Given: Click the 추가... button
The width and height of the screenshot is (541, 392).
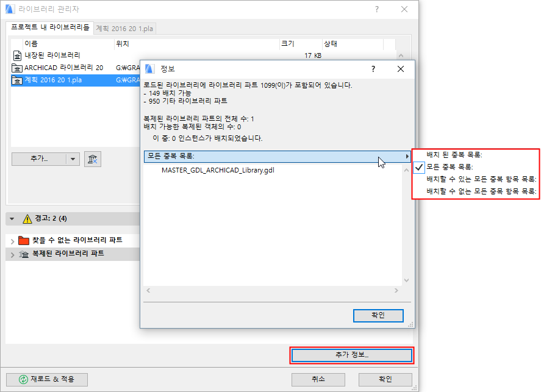Looking at the screenshot, I should pyautogui.click(x=39, y=159).
